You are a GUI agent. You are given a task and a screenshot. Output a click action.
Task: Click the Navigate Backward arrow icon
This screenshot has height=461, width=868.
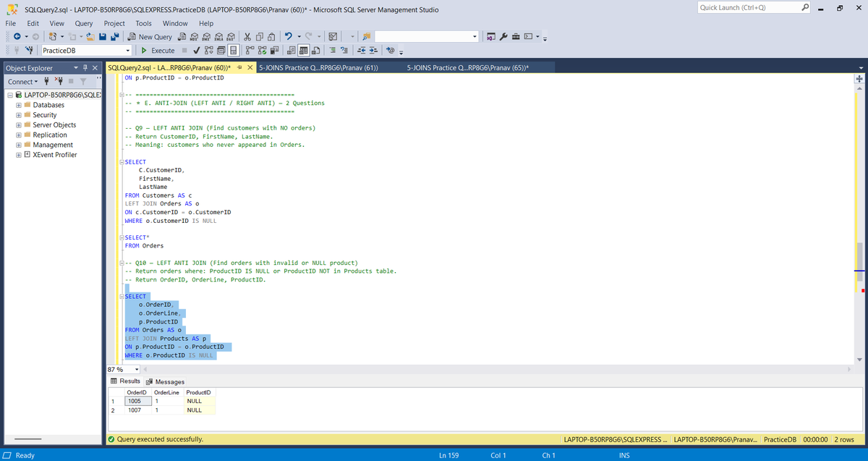[17, 37]
